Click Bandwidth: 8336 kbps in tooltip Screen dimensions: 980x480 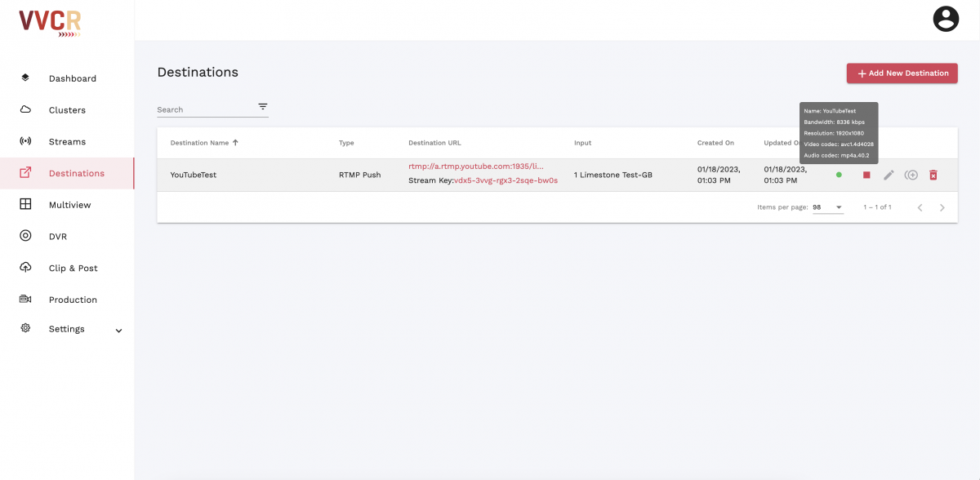pos(834,122)
